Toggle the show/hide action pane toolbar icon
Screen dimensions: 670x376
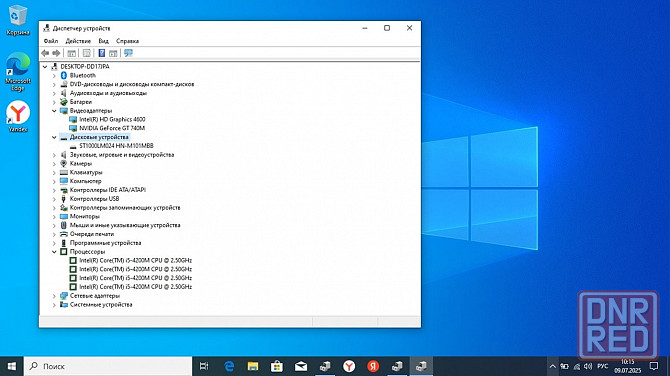(113, 53)
